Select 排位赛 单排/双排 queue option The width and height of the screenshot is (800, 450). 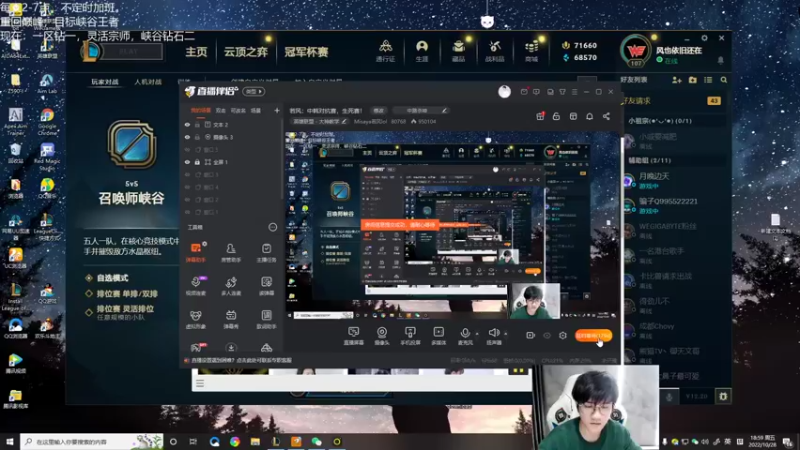[121, 294]
